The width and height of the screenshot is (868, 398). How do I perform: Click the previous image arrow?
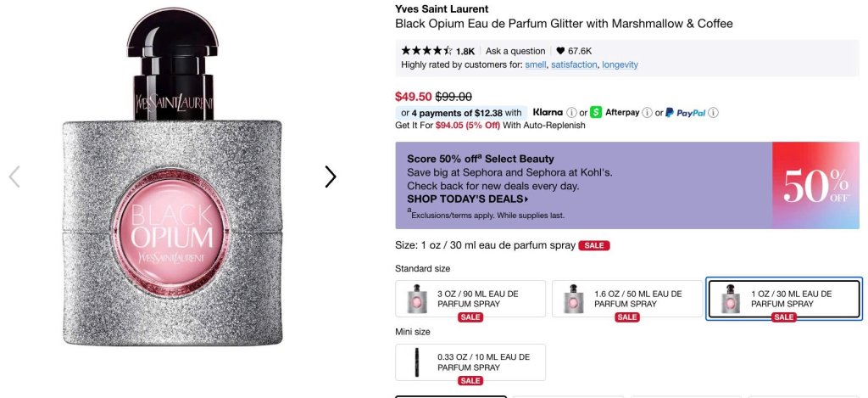[14, 177]
